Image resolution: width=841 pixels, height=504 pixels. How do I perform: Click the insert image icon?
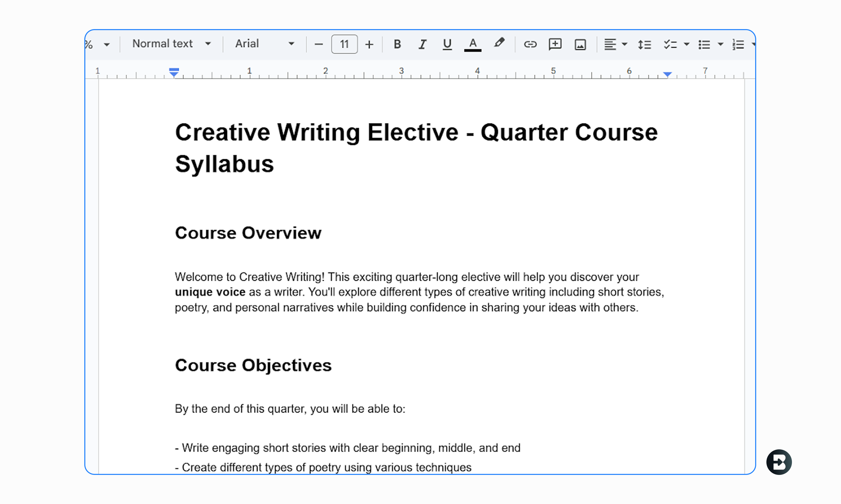click(580, 44)
